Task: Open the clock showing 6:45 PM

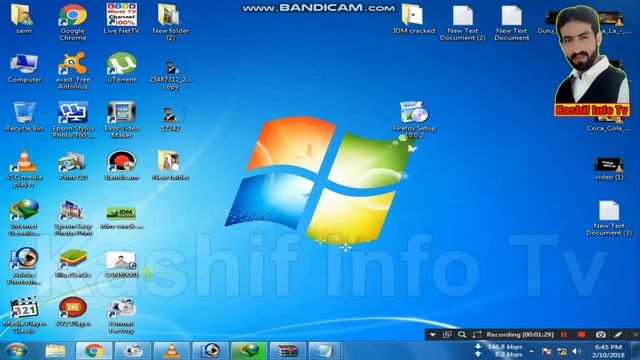Action: coord(609,351)
